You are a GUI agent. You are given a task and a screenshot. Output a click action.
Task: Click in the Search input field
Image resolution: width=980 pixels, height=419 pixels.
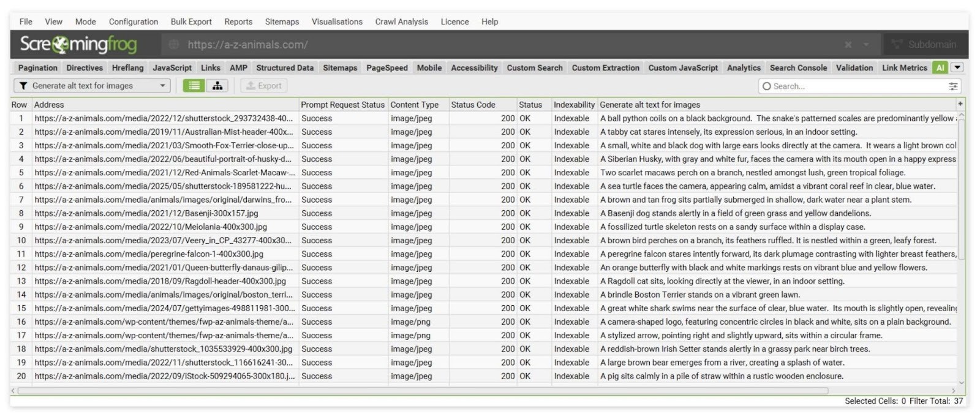(858, 86)
